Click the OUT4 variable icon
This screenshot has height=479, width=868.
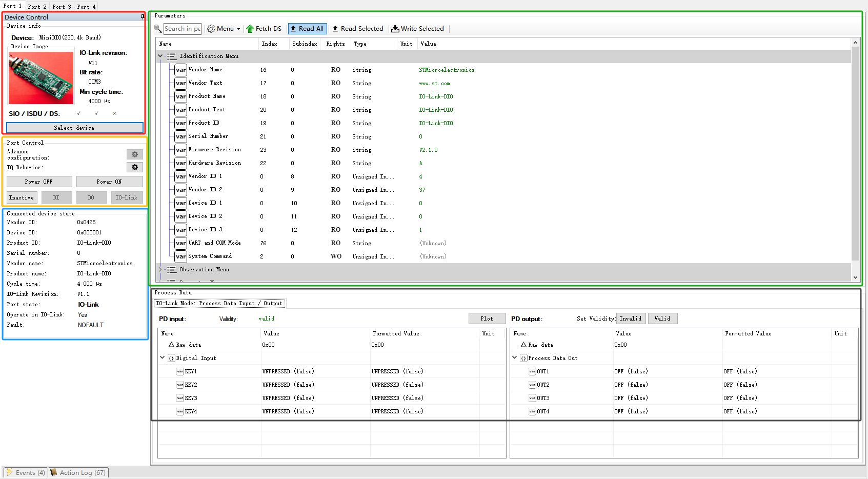pos(532,411)
